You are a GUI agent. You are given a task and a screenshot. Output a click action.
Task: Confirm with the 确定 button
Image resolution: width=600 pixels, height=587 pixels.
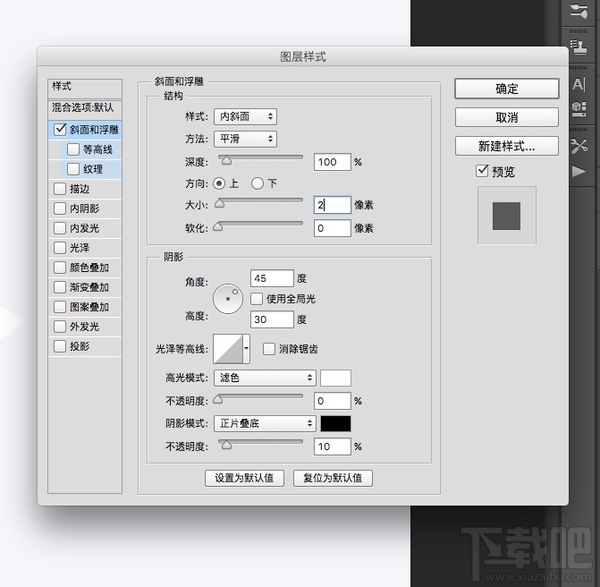point(507,89)
